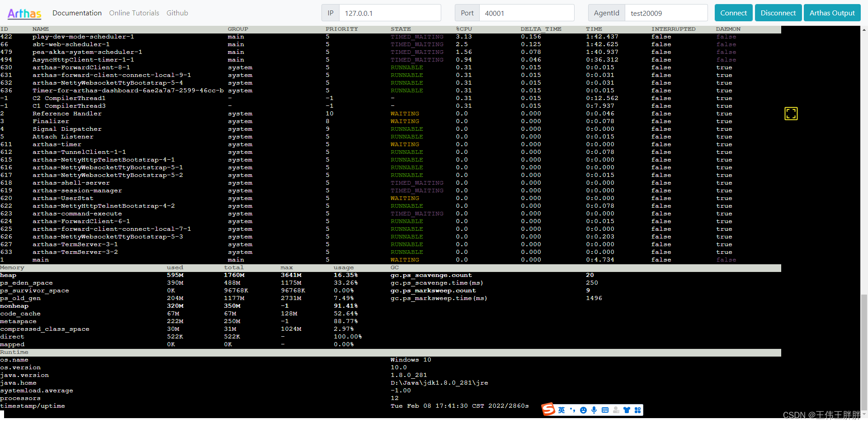
Task: Click gc.ps_marksweep.time(ms) entry
Action: [x=439, y=298]
